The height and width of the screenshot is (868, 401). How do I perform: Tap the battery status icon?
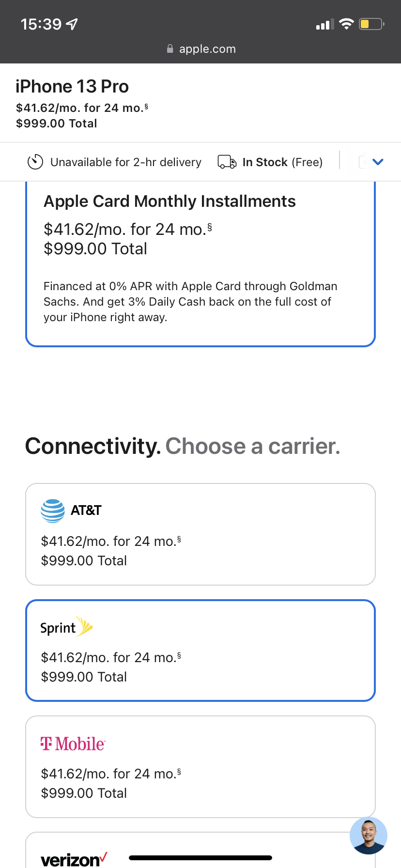point(371,24)
